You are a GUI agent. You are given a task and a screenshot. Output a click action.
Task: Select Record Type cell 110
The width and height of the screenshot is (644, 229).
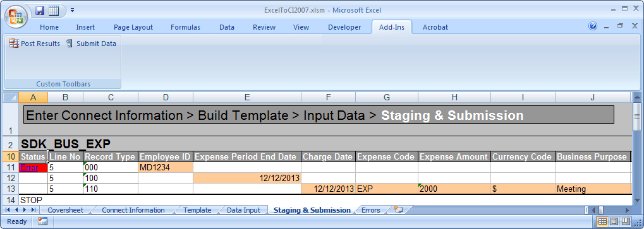[111, 189]
